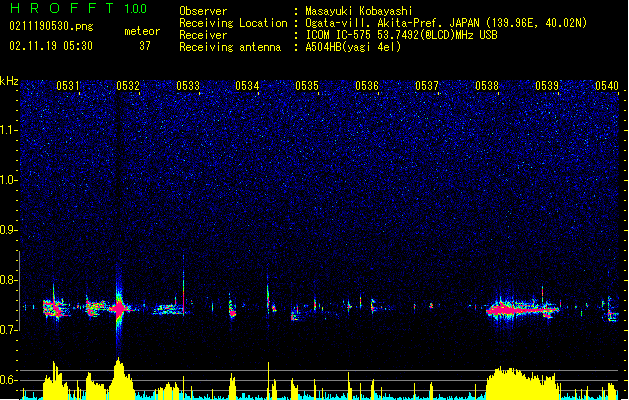Click the 0533 time marker
The width and height of the screenshot is (629, 400).
[188, 86]
